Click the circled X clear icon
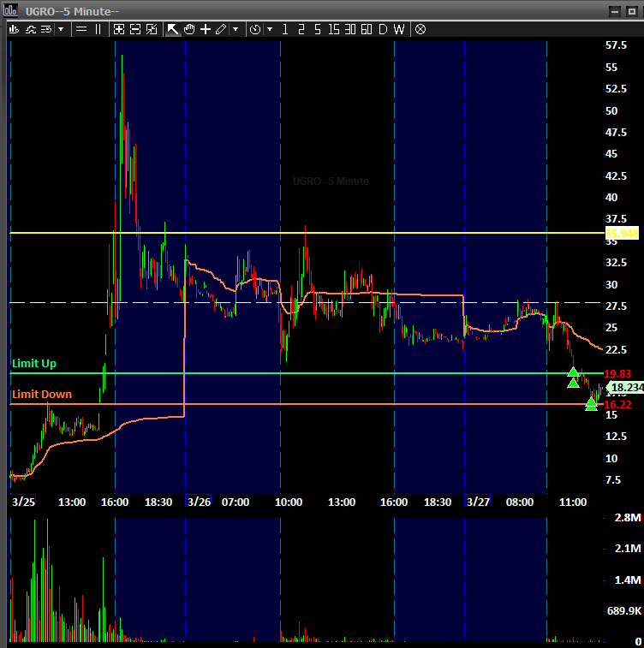644x648 pixels. [420, 29]
